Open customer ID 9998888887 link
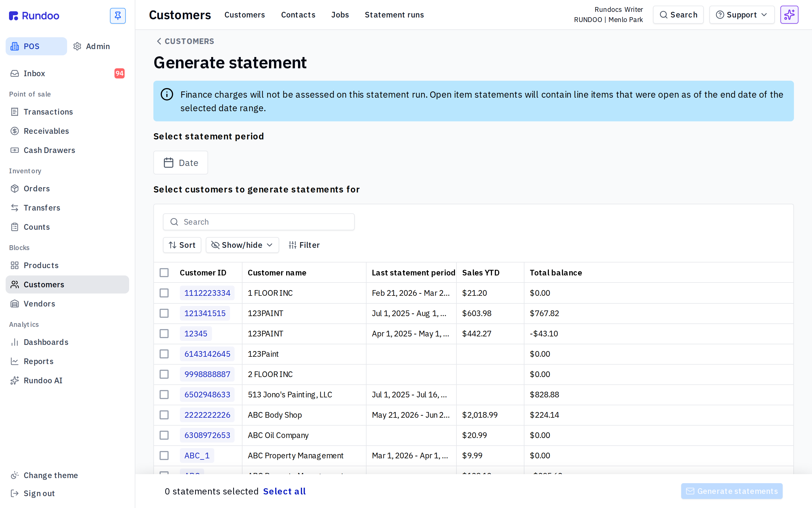Screen dimensions: 812x508 point(207,374)
